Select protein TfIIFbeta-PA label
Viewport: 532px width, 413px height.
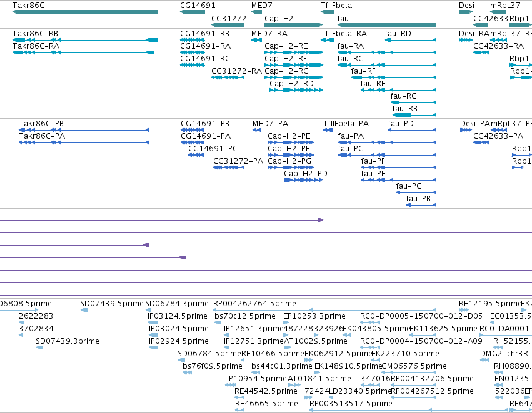coord(346,124)
